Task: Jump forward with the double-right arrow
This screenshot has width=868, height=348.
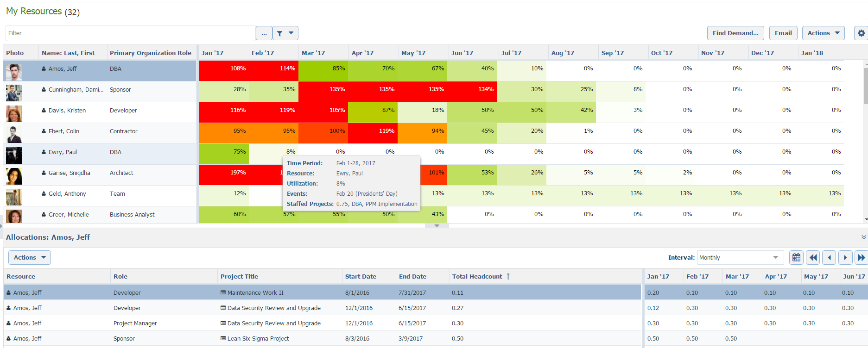Action: coord(861,258)
